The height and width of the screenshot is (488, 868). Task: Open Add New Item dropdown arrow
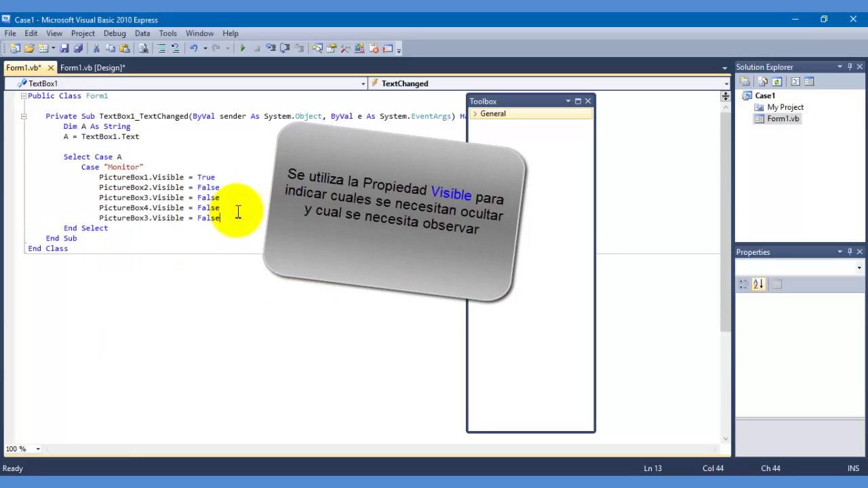point(53,49)
